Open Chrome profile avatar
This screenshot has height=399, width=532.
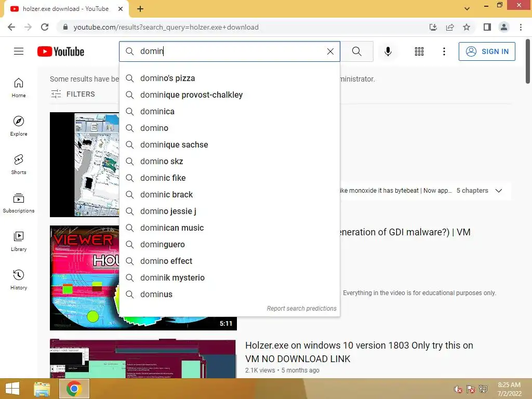point(504,27)
